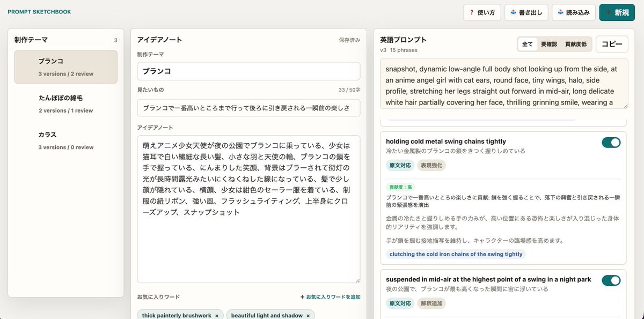This screenshot has height=319, width=644.
Task: Click the 英語プロンプト panel heading
Action: pos(403,40)
